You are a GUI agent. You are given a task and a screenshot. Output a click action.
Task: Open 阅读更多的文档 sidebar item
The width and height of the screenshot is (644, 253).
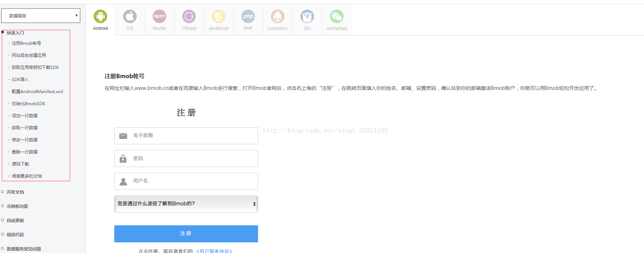tap(27, 176)
